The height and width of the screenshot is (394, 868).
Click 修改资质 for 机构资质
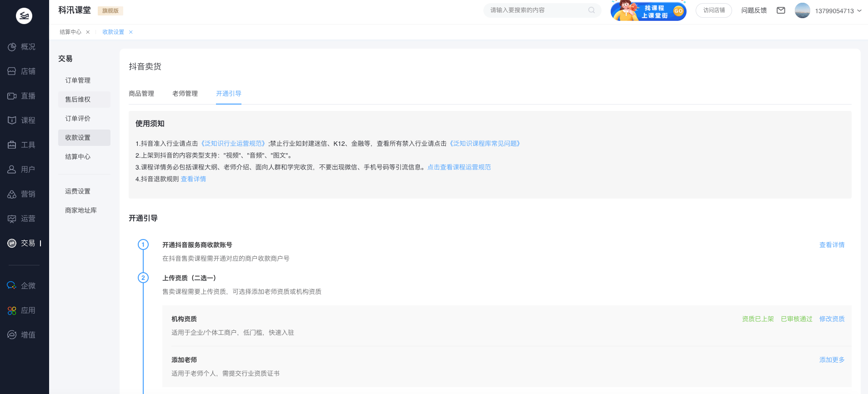point(832,319)
